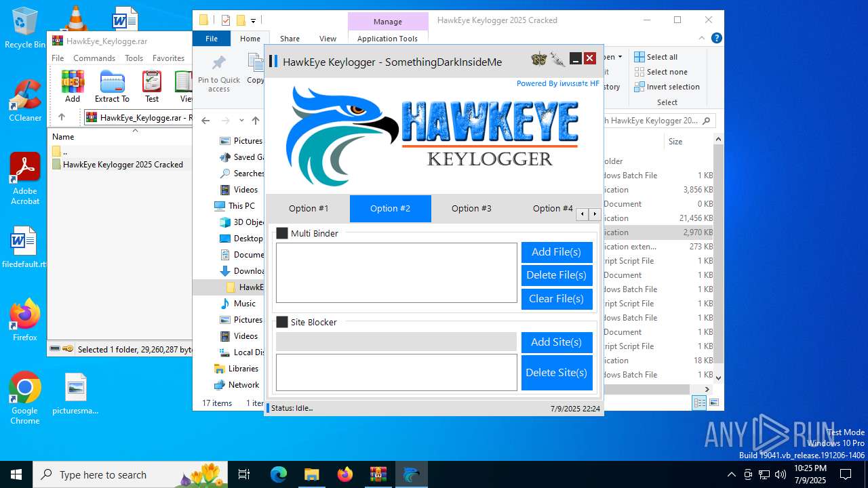Click inside the Multi Binder file list box
This screenshot has height=488, width=868.
(x=396, y=273)
